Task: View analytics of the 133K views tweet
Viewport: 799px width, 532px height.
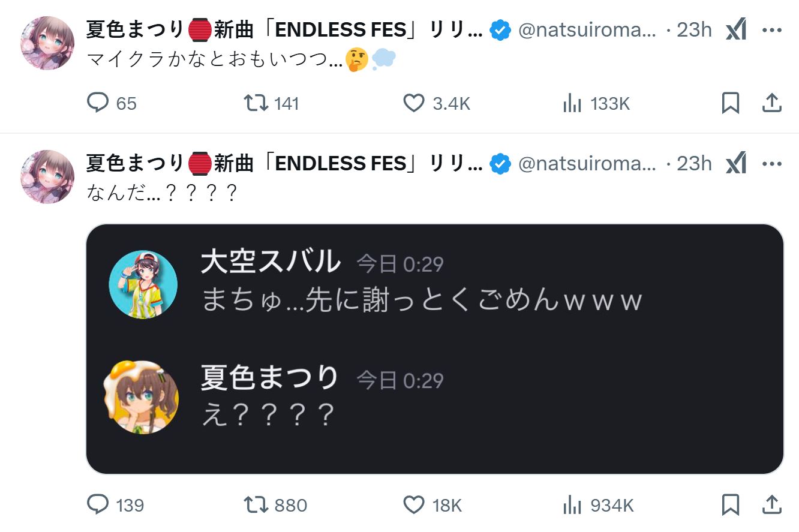Action: 573,103
